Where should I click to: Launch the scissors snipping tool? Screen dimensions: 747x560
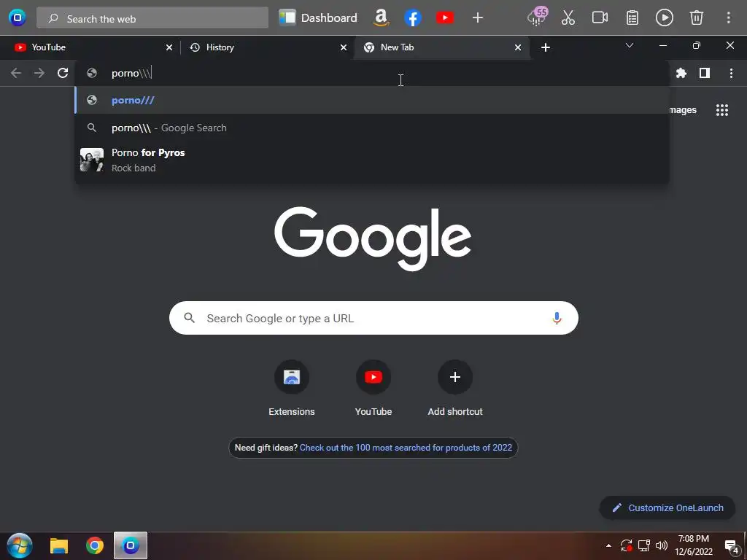(568, 18)
